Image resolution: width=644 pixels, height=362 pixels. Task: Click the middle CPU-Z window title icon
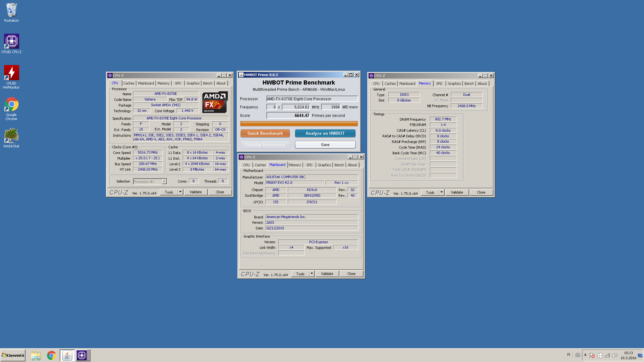point(241,157)
